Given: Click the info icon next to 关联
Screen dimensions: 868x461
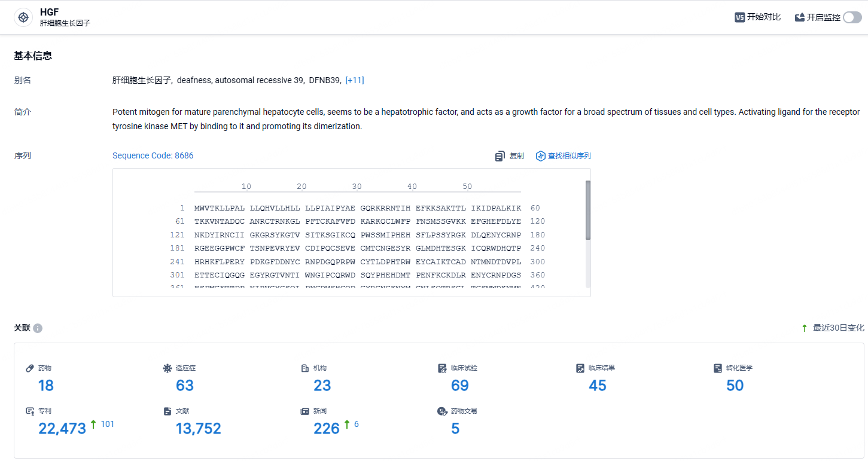Looking at the screenshot, I should [x=38, y=328].
